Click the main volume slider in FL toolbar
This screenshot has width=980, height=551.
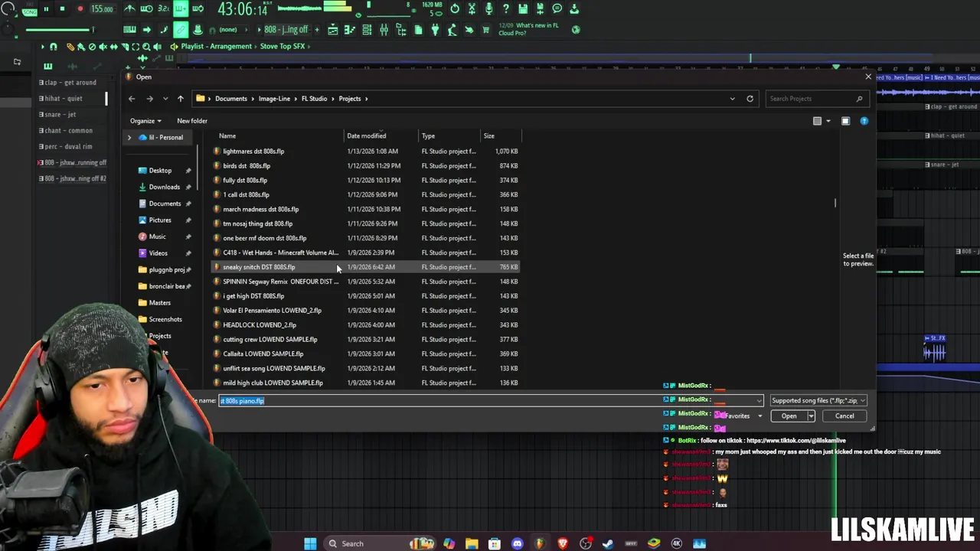(x=59, y=30)
